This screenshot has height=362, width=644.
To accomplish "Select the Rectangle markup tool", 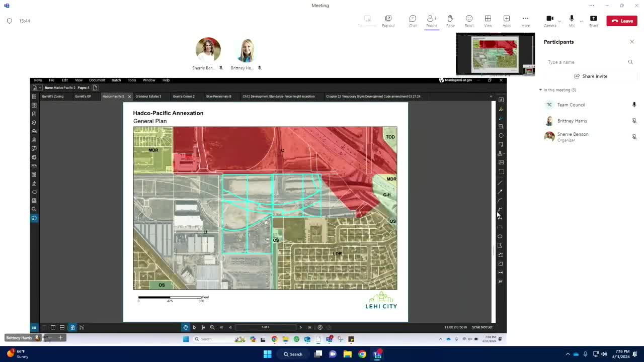I will [500, 227].
